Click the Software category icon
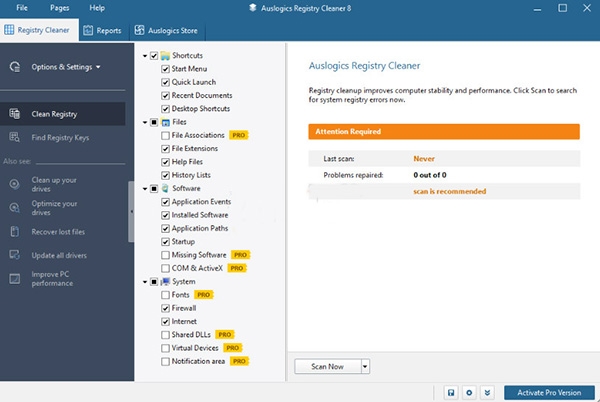Screen dimensions: 600x402 coord(165,189)
